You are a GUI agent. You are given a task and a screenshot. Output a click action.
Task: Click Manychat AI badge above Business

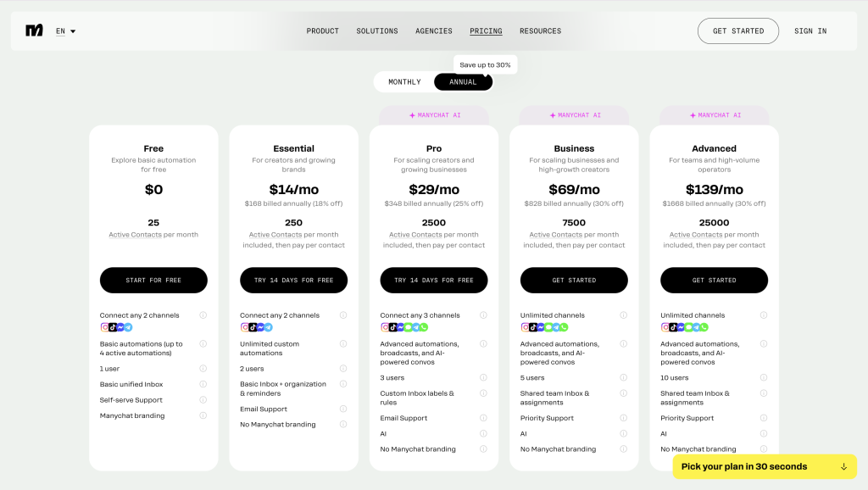[x=574, y=115]
